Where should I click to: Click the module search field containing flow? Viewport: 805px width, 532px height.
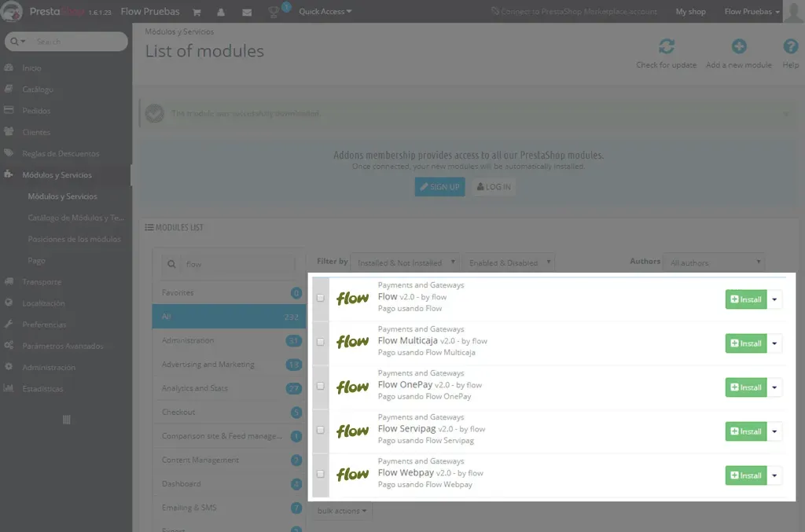[x=239, y=264]
